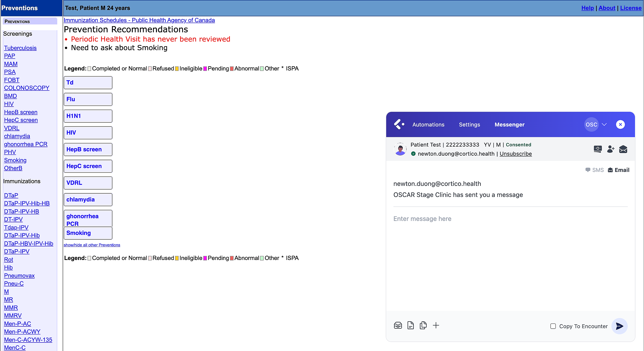This screenshot has height=351, width=644.
Task: Enable Copy To Encounter checkbox
Action: pyautogui.click(x=553, y=326)
